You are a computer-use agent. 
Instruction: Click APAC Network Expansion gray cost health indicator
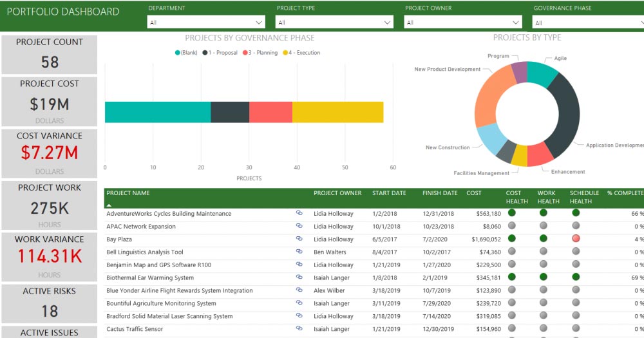pyautogui.click(x=512, y=225)
